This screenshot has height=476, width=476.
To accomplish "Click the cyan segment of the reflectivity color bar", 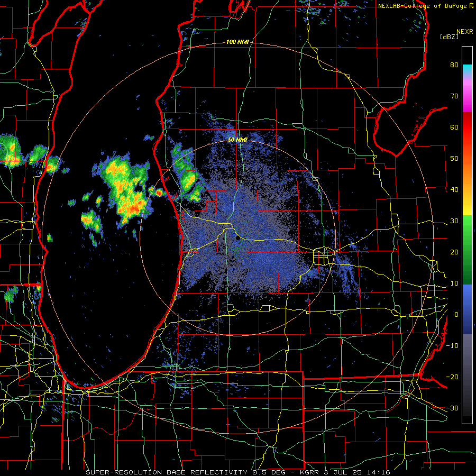I will [467, 70].
